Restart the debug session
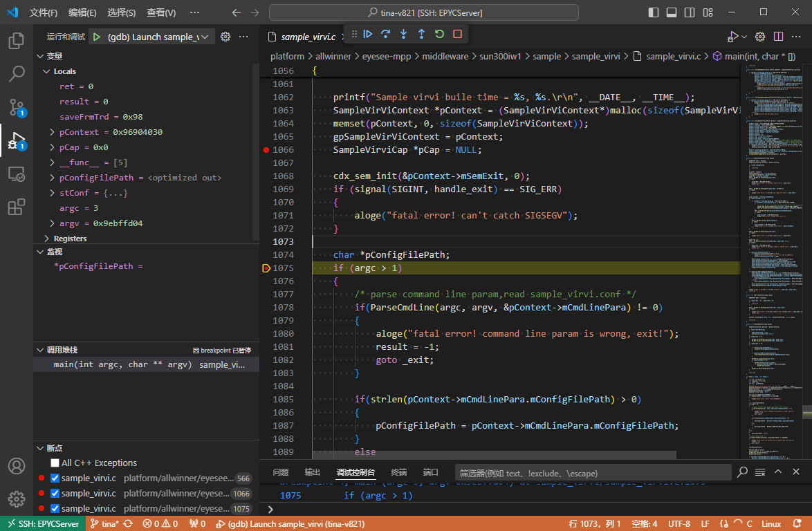Image resolution: width=812 pixels, height=531 pixels. click(x=439, y=34)
